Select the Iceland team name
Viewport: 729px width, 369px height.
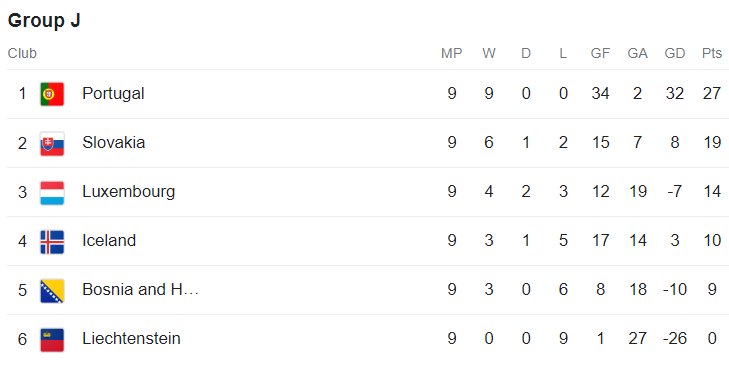tap(109, 240)
